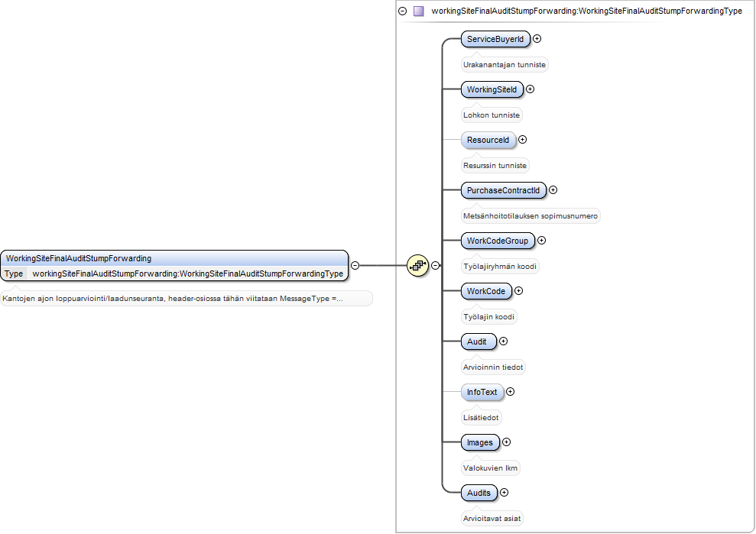The width and height of the screenshot is (756, 534).
Task: Collapse the WorkingSiteFinalAuditStumpForwarding root element
Action: coord(355,266)
